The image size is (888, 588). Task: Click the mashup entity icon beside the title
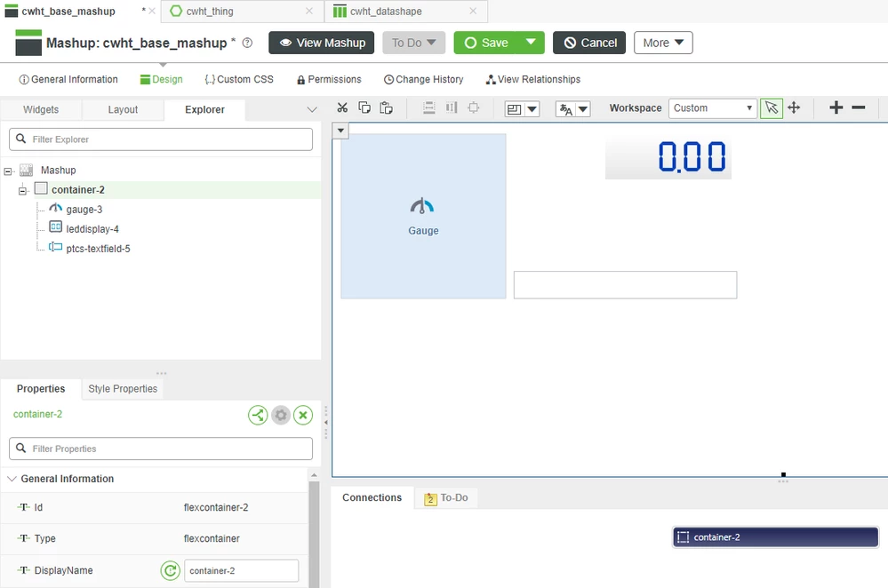click(28, 43)
